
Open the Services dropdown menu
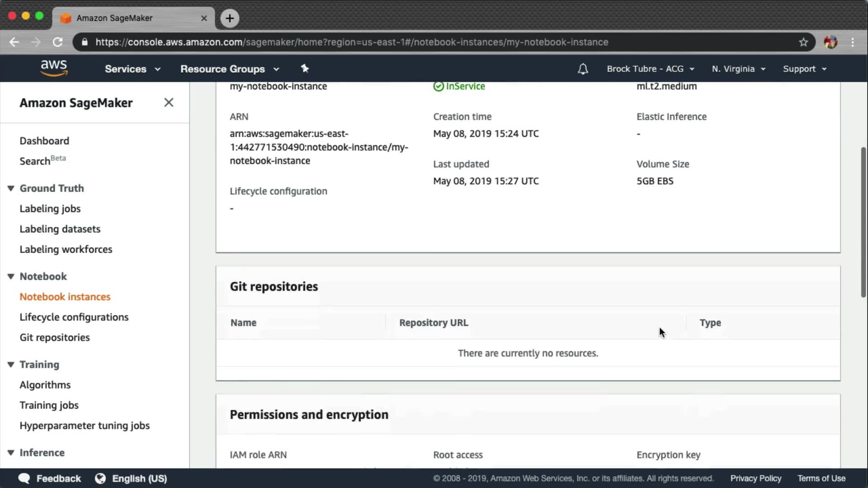point(132,69)
